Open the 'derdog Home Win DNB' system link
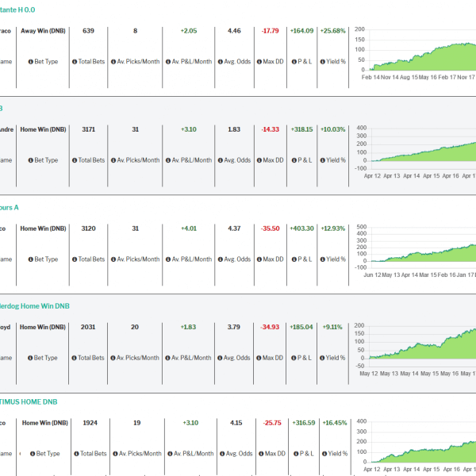 click(35, 306)
